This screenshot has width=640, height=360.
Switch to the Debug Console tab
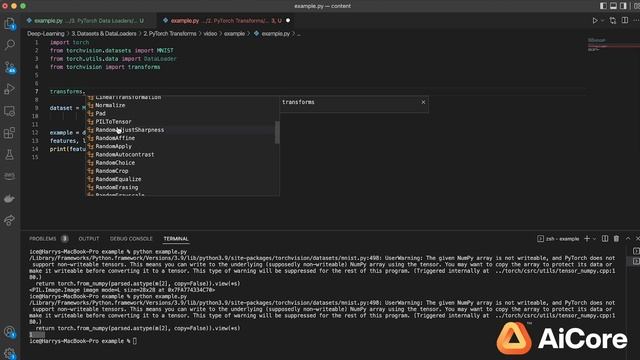click(x=131, y=239)
